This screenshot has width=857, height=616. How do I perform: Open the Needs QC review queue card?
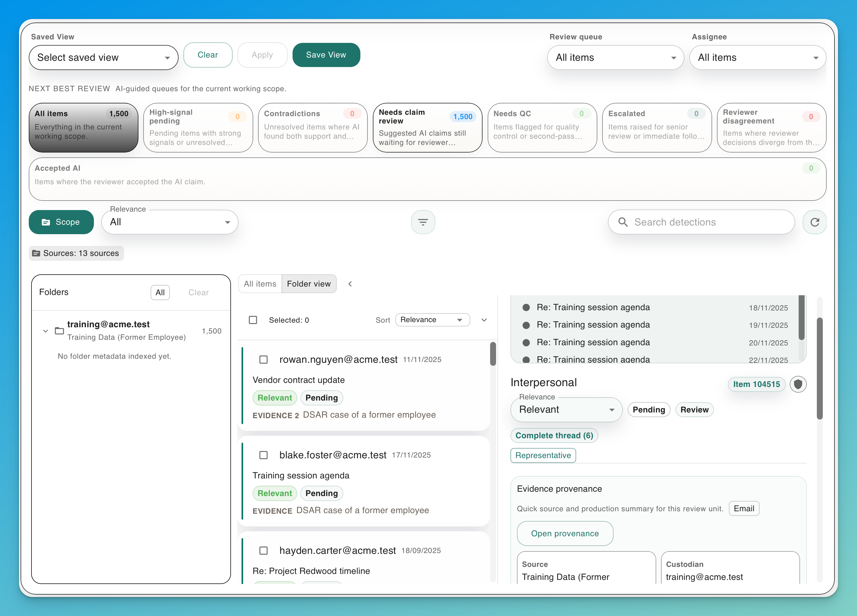tap(542, 128)
